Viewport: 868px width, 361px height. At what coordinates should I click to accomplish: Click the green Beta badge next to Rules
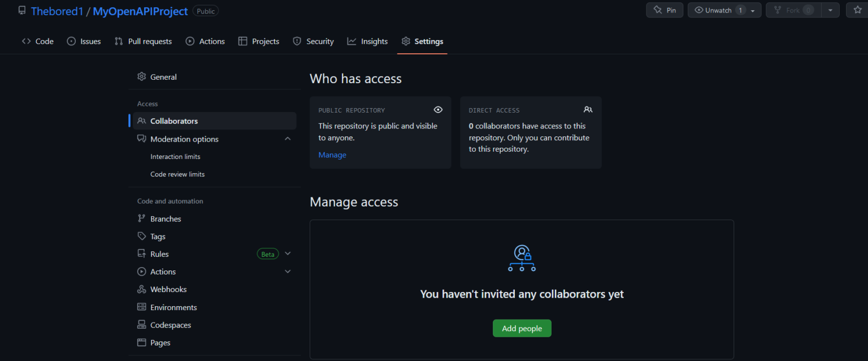pyautogui.click(x=267, y=253)
